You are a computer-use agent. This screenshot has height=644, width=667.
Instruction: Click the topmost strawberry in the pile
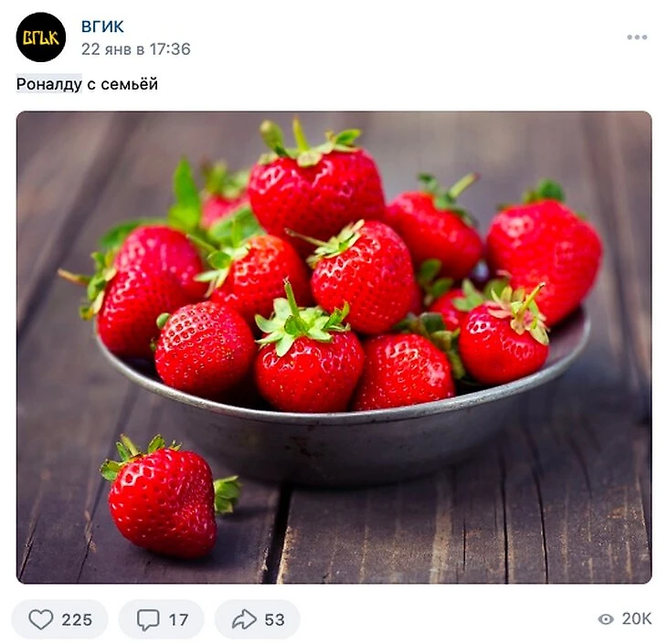tap(315, 181)
